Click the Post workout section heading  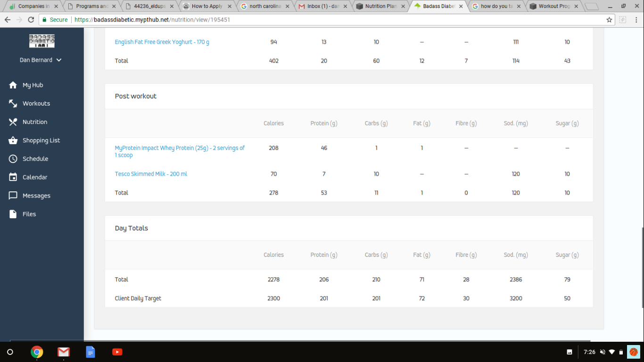136,96
